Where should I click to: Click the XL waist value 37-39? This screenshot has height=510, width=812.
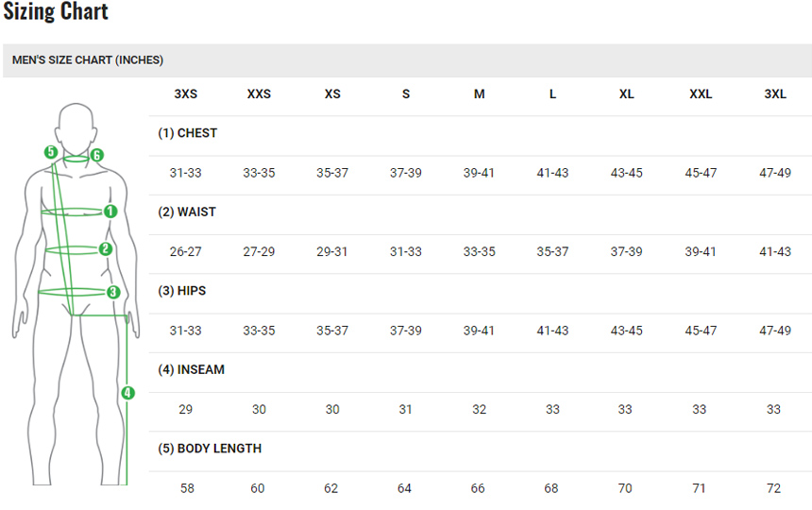point(627,252)
